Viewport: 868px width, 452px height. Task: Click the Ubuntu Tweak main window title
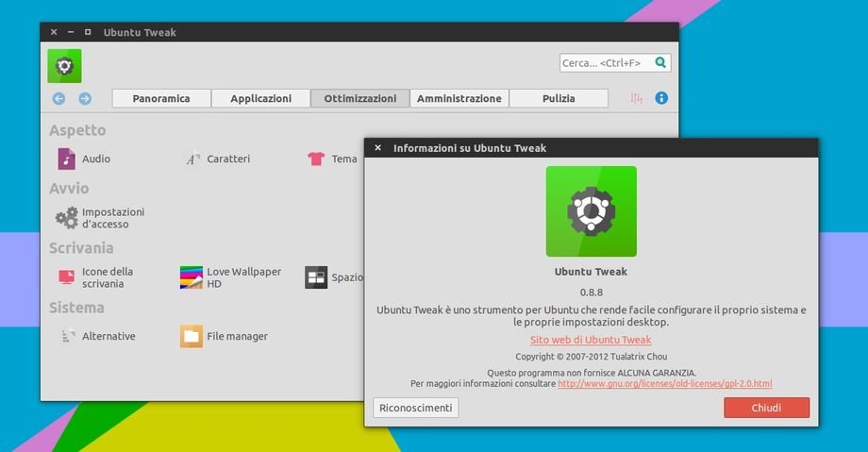tap(140, 32)
